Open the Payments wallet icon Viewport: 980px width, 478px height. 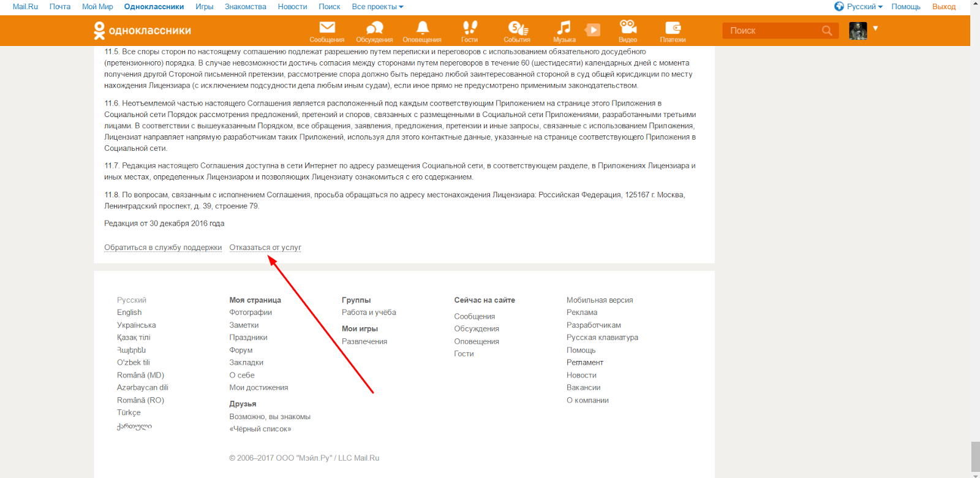coord(673,28)
